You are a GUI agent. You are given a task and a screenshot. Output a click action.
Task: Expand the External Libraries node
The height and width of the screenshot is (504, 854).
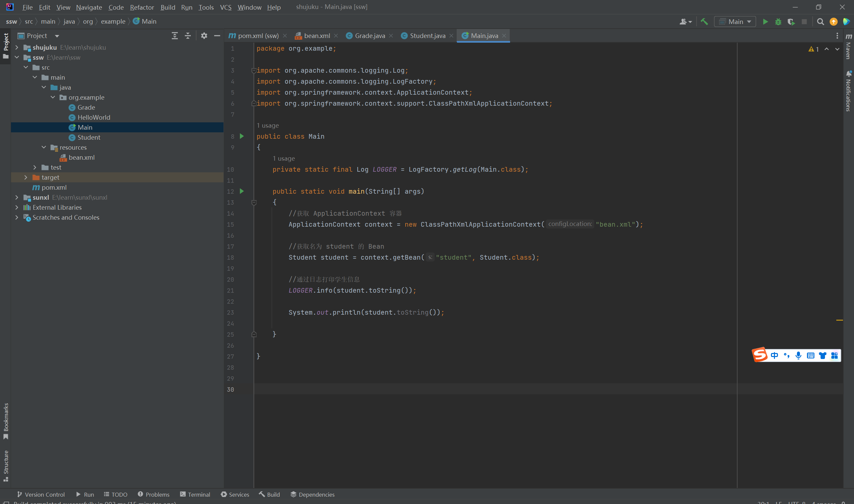tap(17, 207)
